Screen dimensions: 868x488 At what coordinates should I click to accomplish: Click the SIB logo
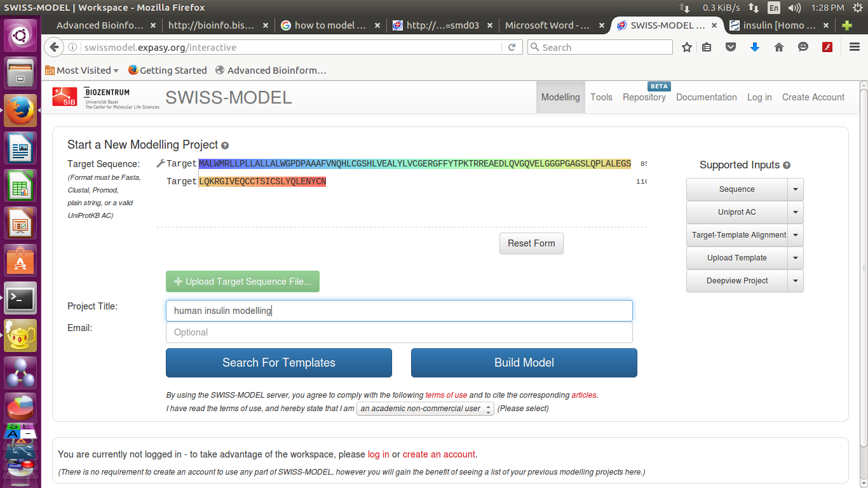point(65,97)
